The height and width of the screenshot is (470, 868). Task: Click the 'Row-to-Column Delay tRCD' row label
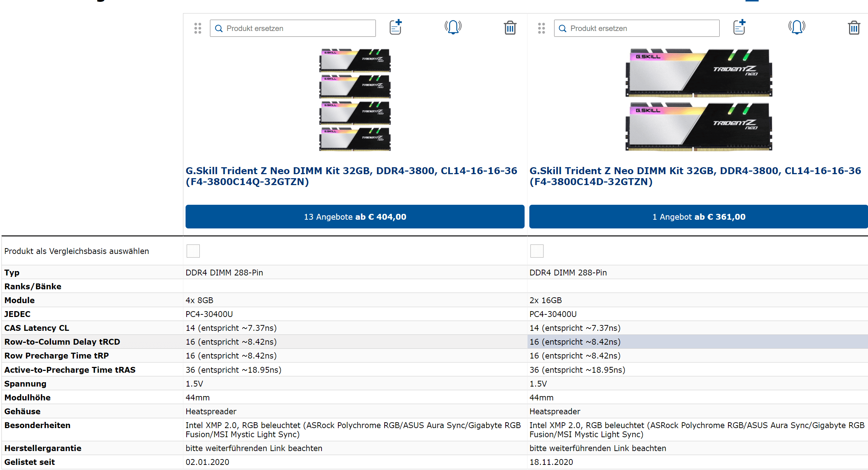62,342
